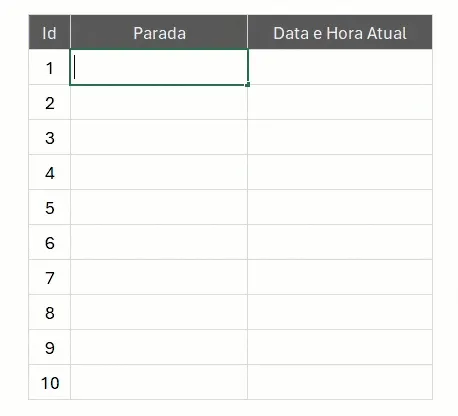The height and width of the screenshot is (416, 458).
Task: Click the Data e Hora Atual cell in row 5
Action: pyautogui.click(x=340, y=207)
